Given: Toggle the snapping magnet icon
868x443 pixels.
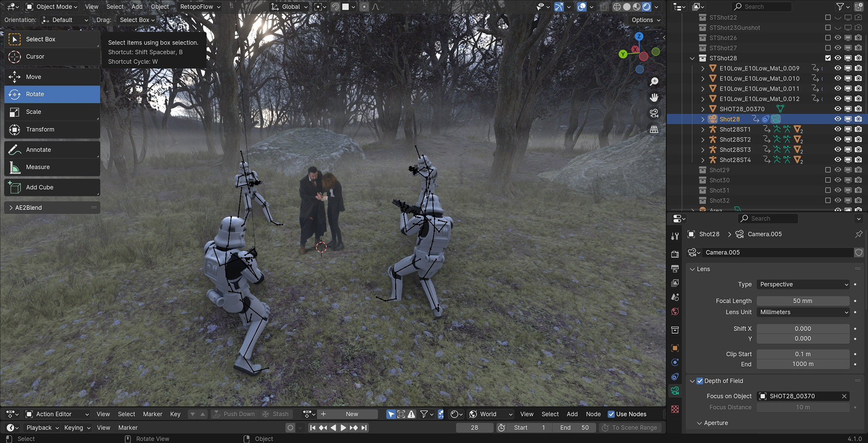Looking at the screenshot, I should click(x=335, y=7).
